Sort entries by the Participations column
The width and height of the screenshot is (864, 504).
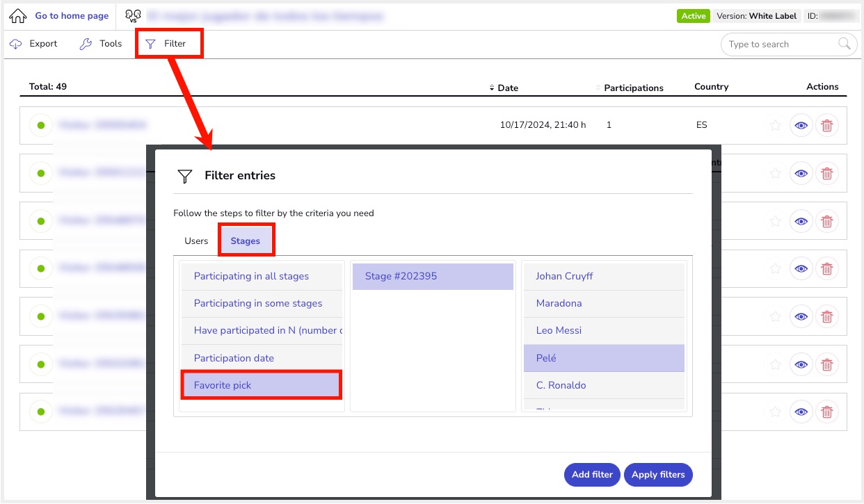632,88
